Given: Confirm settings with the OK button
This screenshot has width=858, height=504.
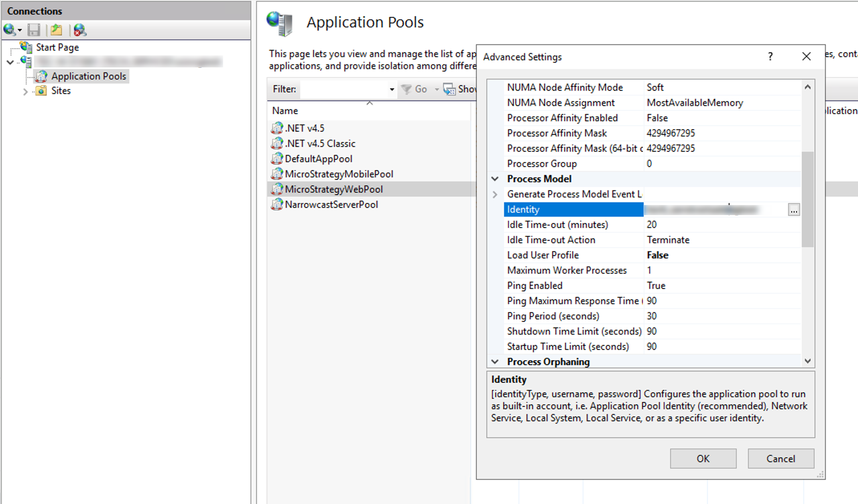Looking at the screenshot, I should pyautogui.click(x=703, y=458).
